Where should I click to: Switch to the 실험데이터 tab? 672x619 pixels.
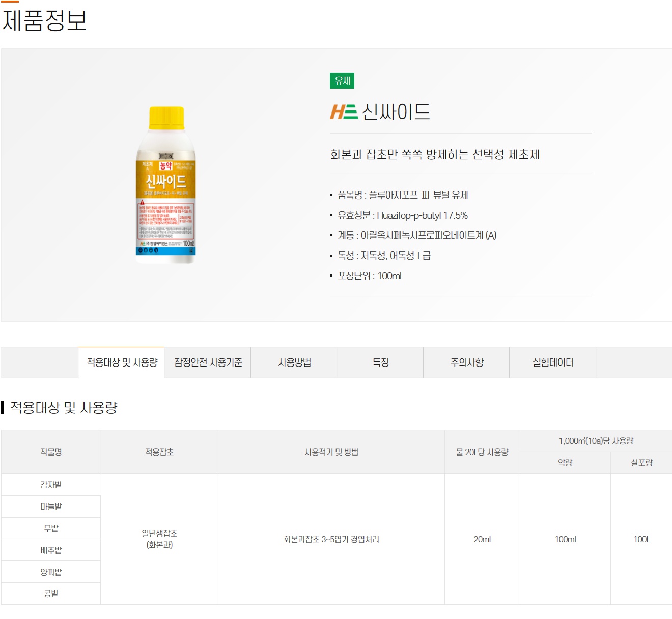553,362
